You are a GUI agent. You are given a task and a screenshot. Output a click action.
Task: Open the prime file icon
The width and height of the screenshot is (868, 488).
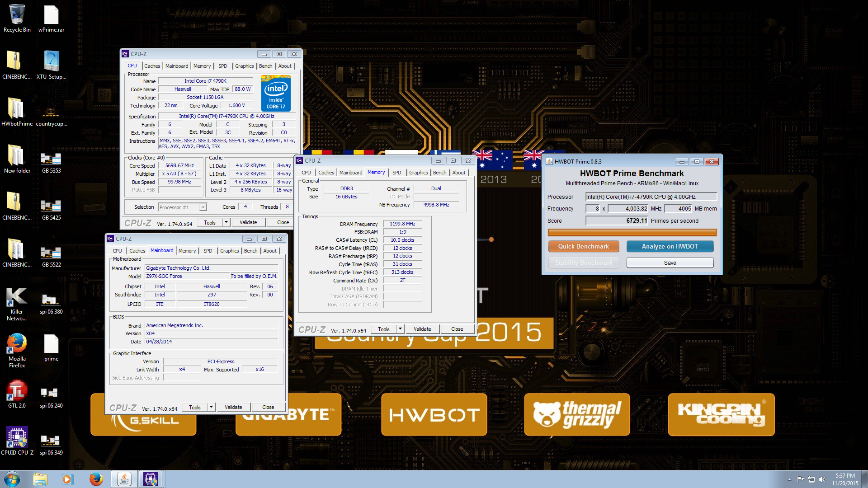[x=51, y=347]
